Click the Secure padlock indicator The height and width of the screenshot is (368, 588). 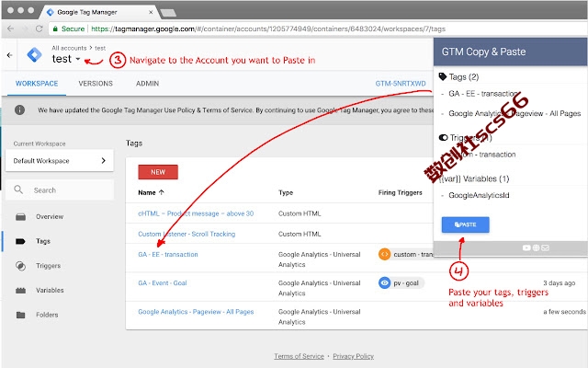(x=55, y=29)
